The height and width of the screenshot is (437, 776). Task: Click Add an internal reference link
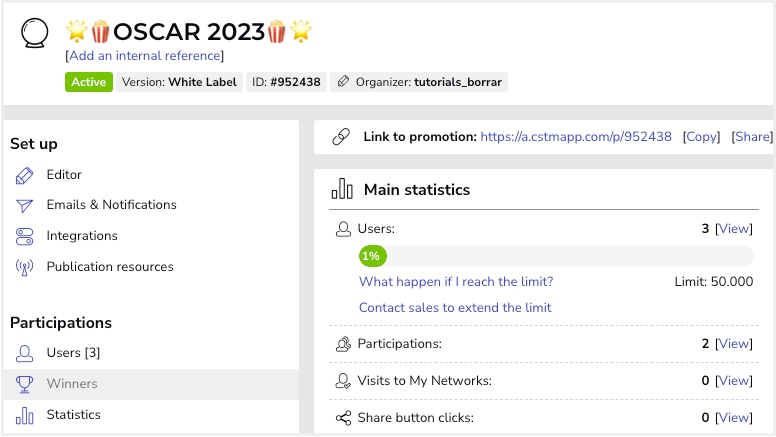145,56
